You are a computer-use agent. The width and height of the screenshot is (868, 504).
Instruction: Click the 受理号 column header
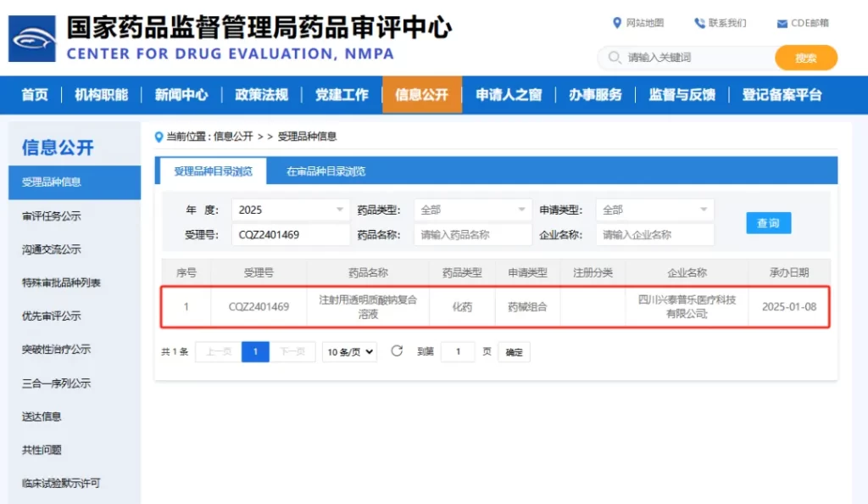[x=259, y=272]
